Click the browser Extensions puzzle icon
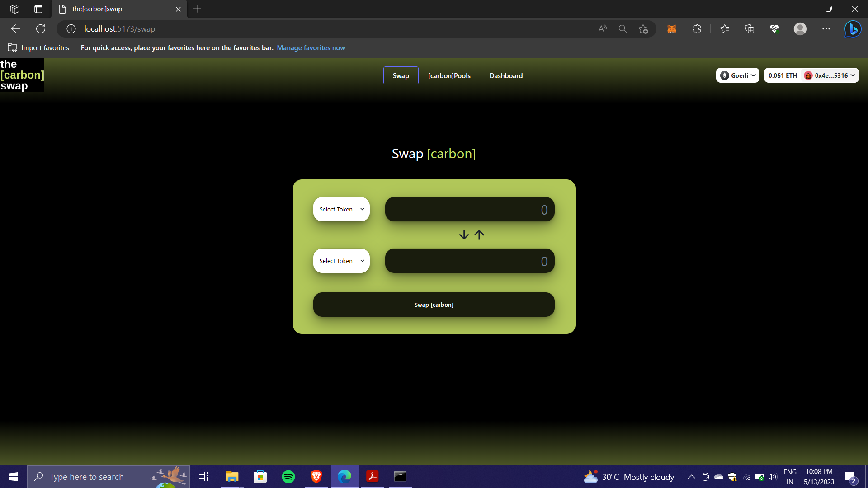868x488 pixels. point(697,28)
